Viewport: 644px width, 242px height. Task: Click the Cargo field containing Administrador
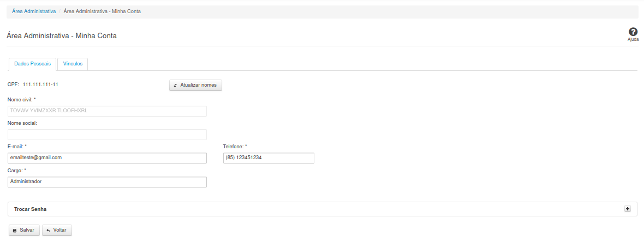tap(107, 182)
